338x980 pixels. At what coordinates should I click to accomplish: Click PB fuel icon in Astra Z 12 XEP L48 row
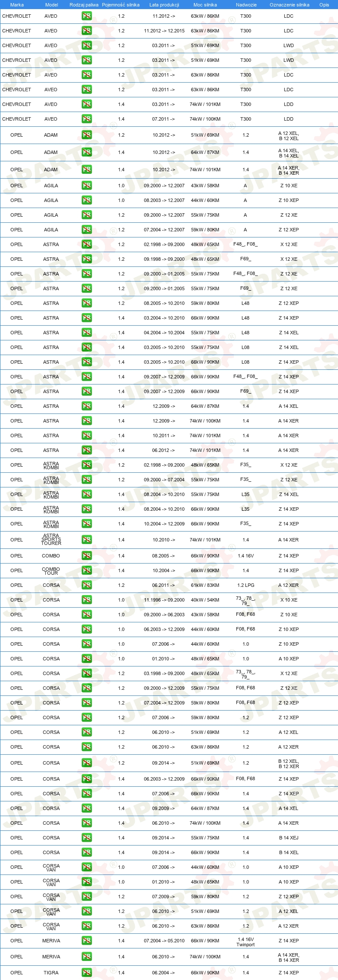(86, 303)
